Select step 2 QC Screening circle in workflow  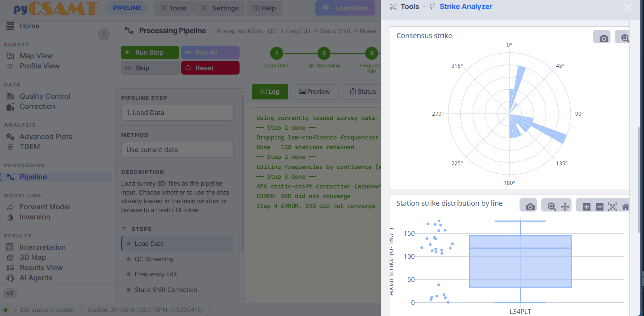pyautogui.click(x=324, y=53)
